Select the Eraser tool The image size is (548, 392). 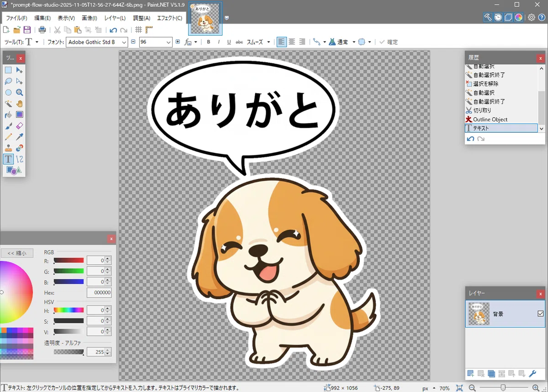coord(20,125)
